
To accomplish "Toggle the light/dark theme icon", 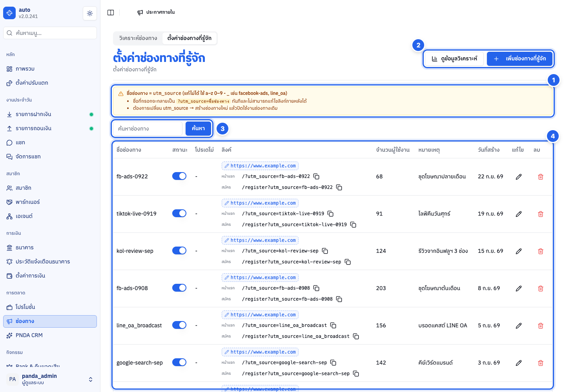I will point(90,13).
